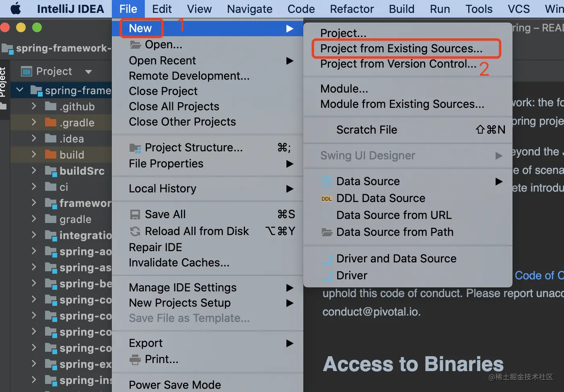Screen dimensions: 564x392
Task: Click the Code of C link in README
Action: (539, 275)
